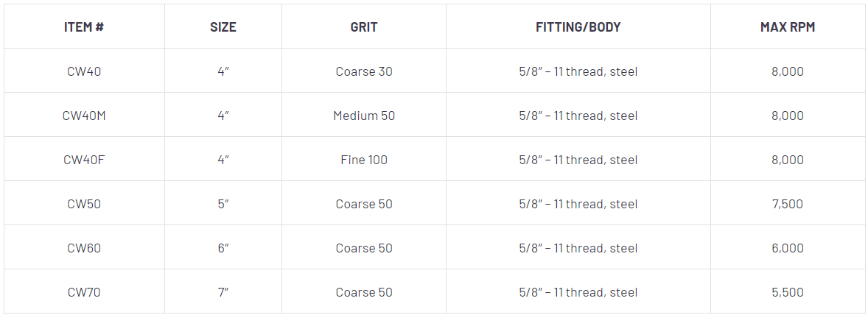Select the CW40M item cell

click(x=84, y=116)
